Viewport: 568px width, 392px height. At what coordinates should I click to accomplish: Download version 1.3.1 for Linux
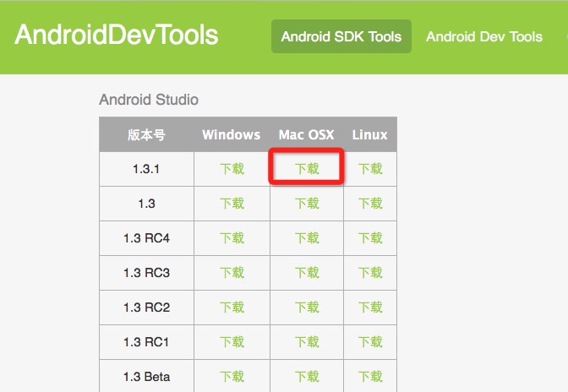point(370,169)
